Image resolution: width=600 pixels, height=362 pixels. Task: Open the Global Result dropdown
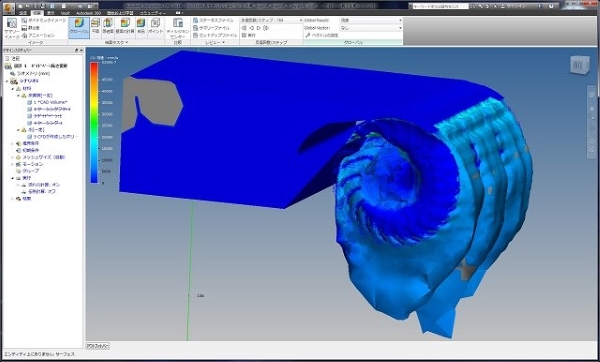coord(371,20)
